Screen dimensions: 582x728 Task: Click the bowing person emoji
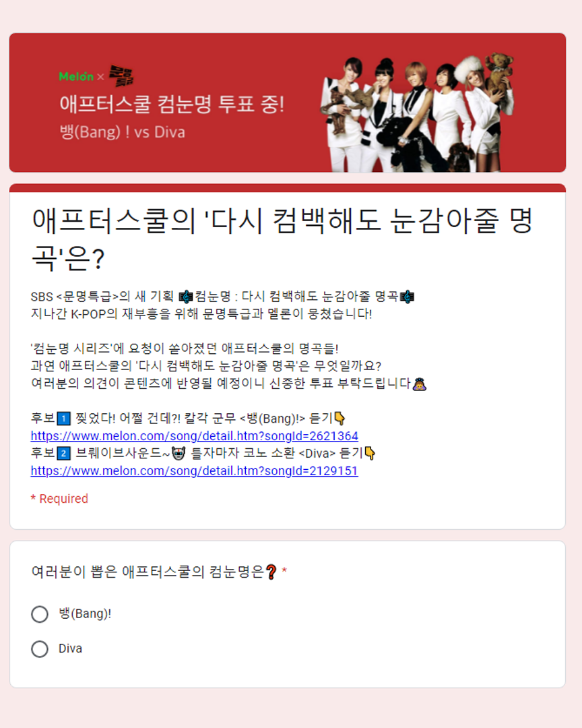click(419, 384)
